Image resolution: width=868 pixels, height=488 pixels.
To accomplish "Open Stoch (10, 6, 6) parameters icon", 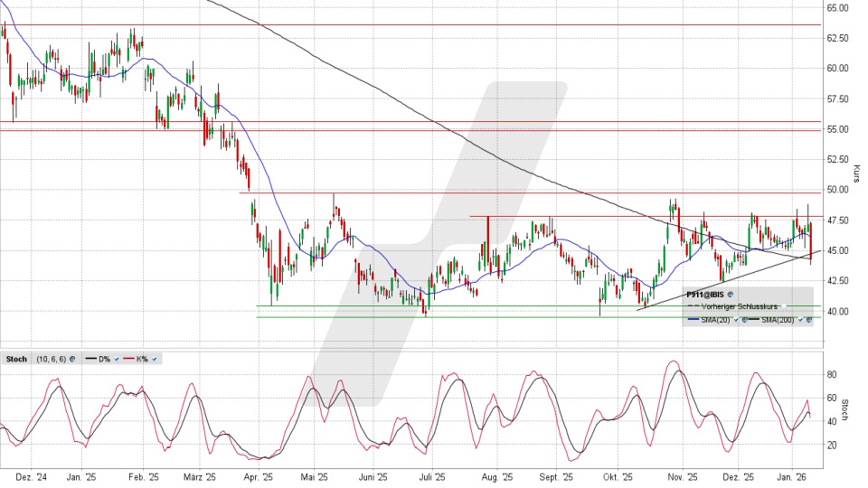I will coord(72,359).
